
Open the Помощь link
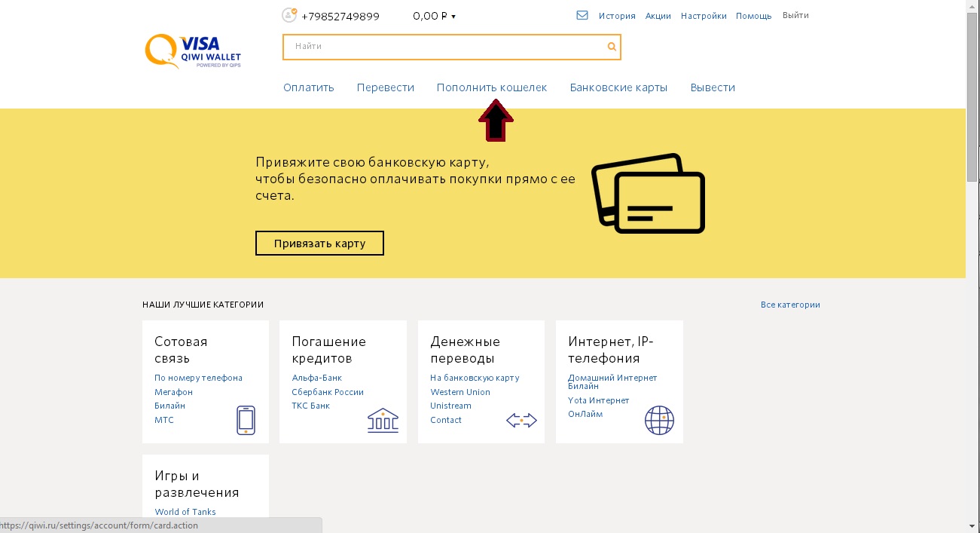(x=754, y=16)
